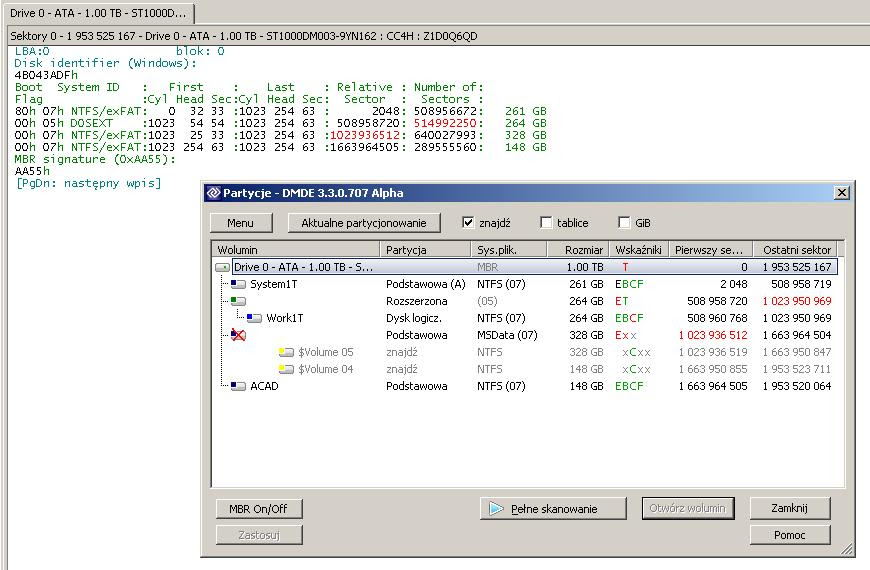Enable the tablice checkbox
870x570 pixels.
(546, 223)
